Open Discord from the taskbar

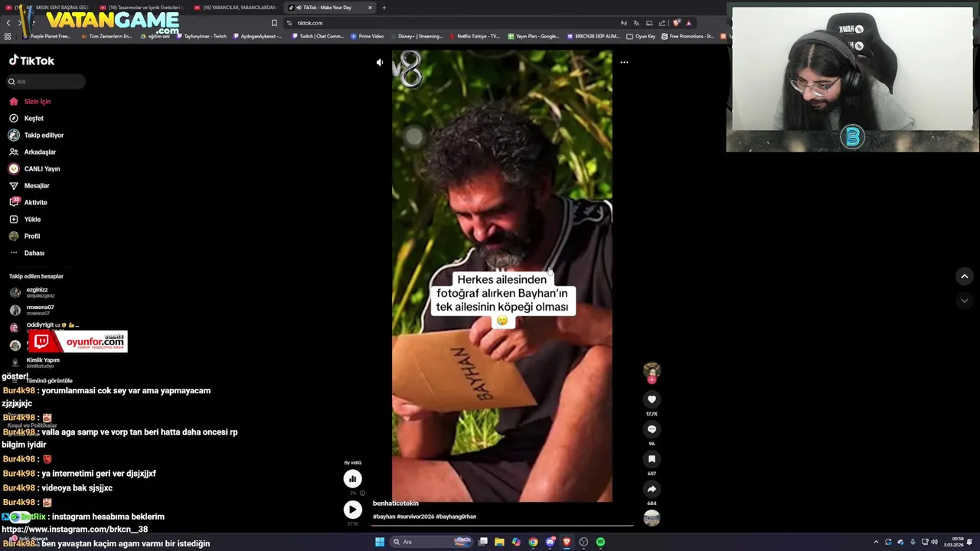[550, 542]
